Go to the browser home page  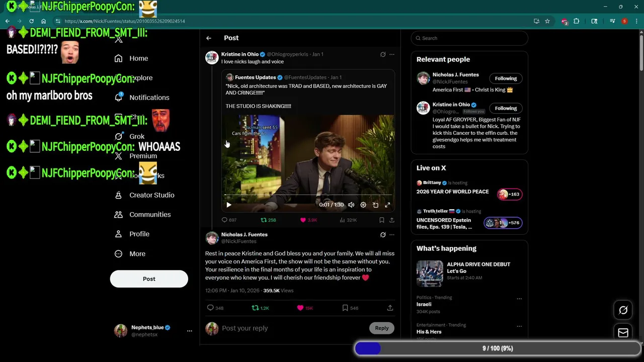coord(43,21)
